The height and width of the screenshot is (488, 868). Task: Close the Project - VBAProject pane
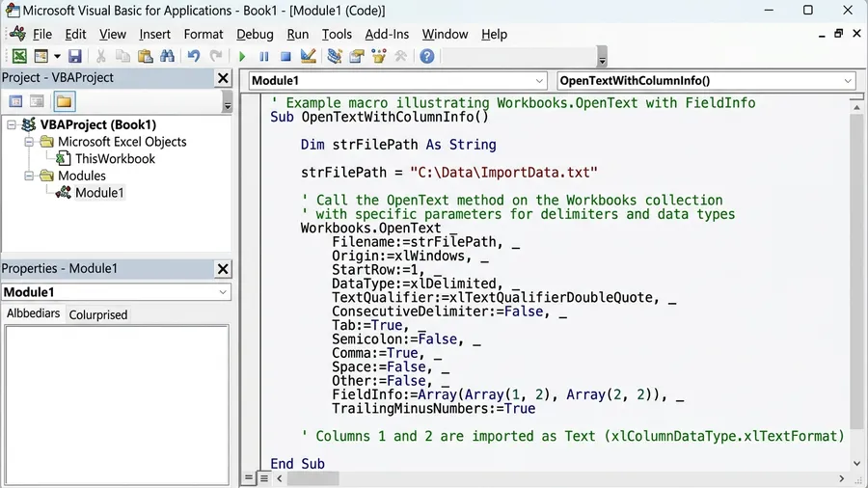tap(223, 78)
